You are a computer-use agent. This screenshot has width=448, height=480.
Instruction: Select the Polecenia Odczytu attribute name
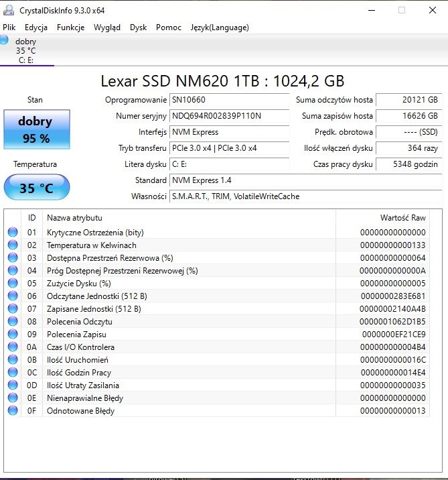tap(80, 322)
